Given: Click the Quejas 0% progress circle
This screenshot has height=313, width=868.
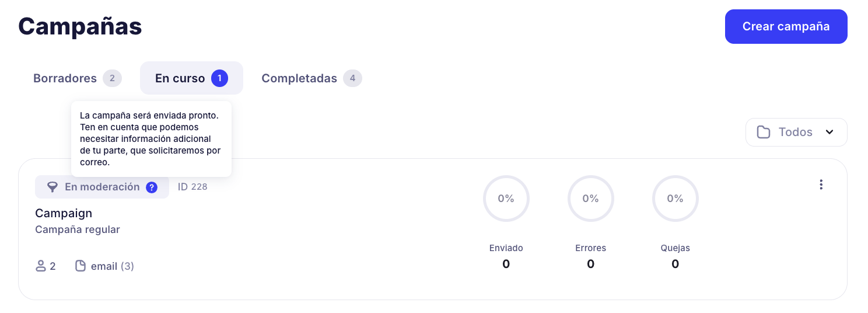Looking at the screenshot, I should pos(675,199).
